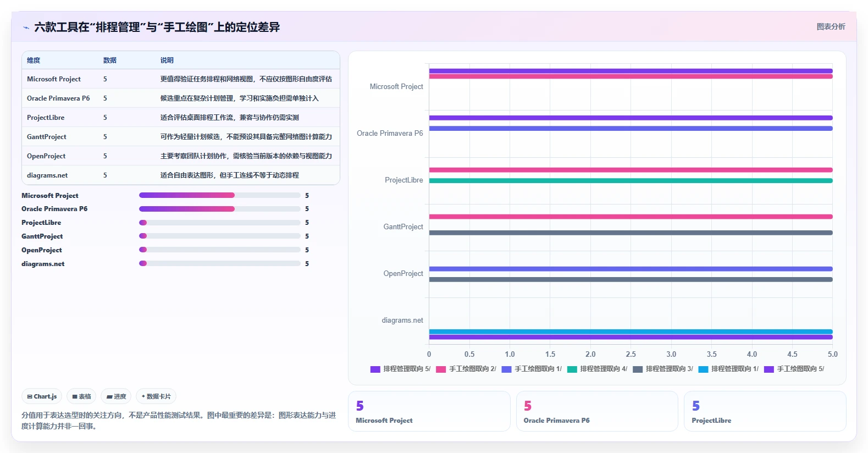Toggle legend swatch 排程管理取向 1/
Screen dimensions: 868x453
[x=703, y=369]
